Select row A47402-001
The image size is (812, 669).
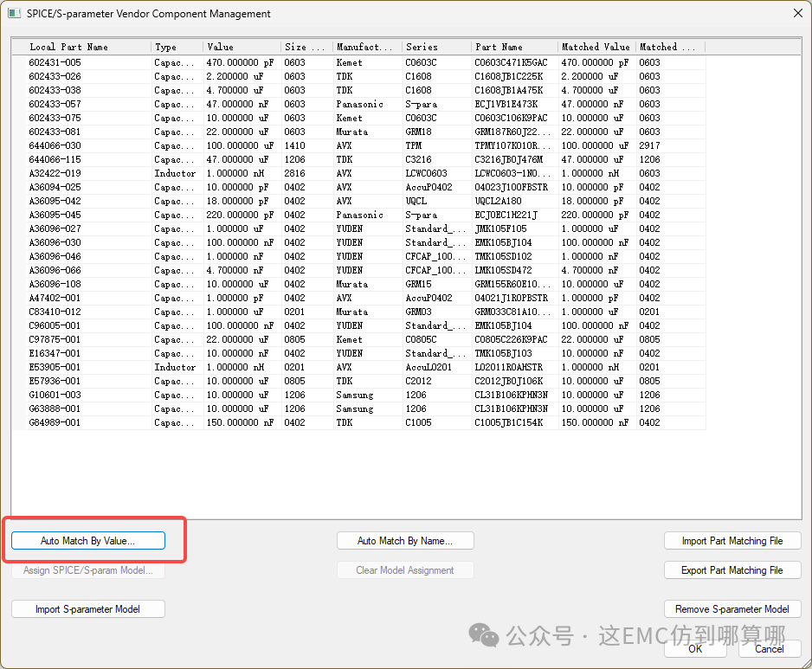359,299
